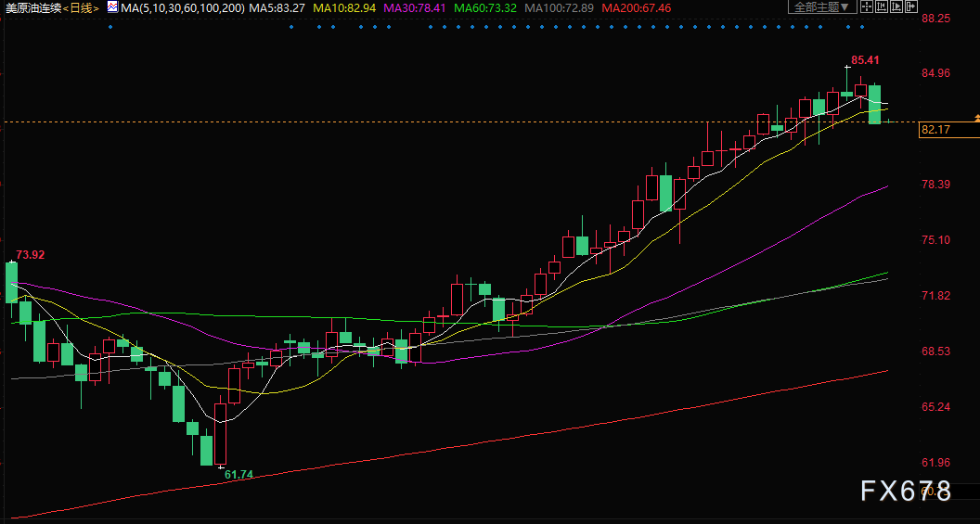This screenshot has height=524, width=980.
Task: Click the jump-to-right-edge chart icon
Action: coord(911,6)
